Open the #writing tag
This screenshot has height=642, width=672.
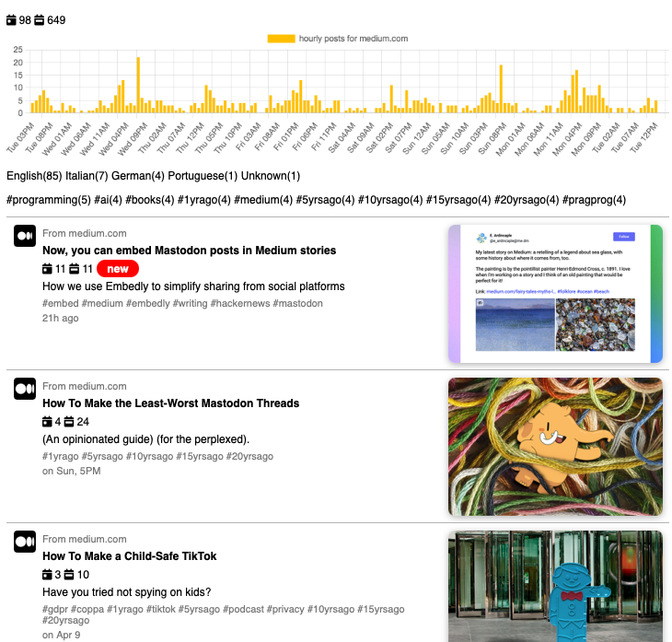click(x=191, y=304)
